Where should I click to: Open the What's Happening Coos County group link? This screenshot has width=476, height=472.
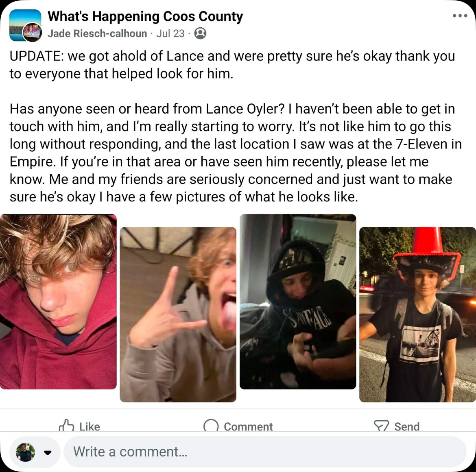(x=145, y=16)
